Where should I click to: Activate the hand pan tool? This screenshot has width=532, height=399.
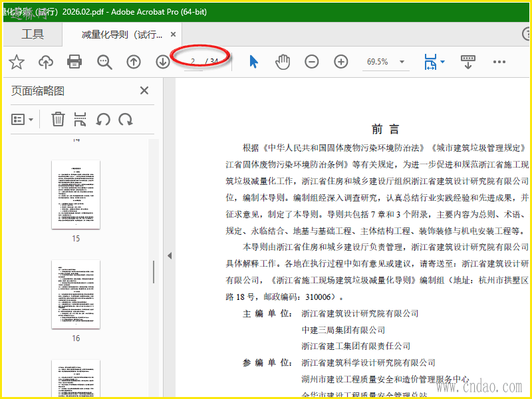click(x=283, y=62)
